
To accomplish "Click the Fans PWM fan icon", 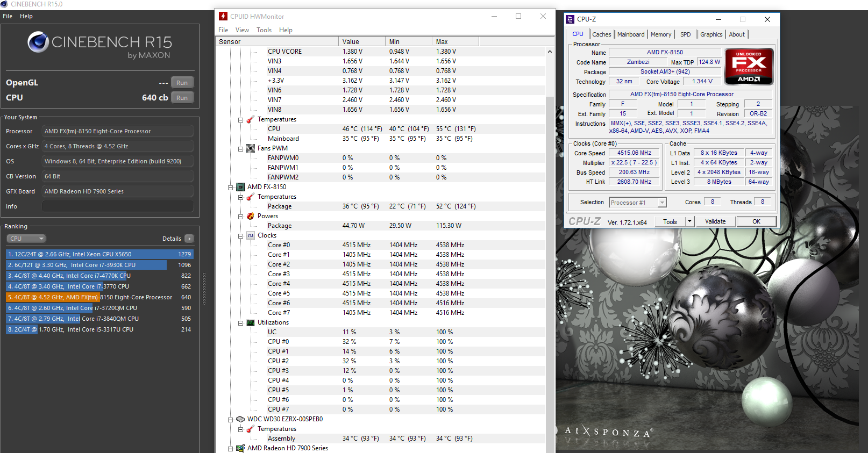I will (x=251, y=148).
